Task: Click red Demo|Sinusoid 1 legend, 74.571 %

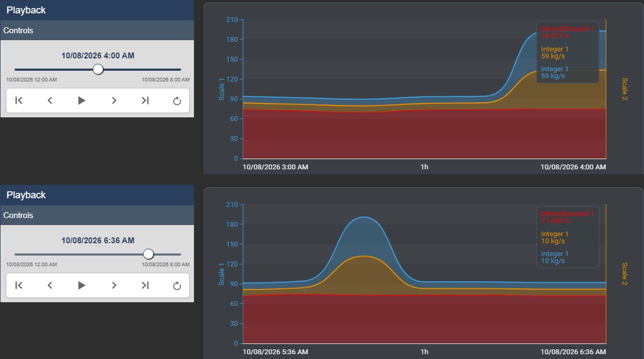Action: [x=567, y=33]
